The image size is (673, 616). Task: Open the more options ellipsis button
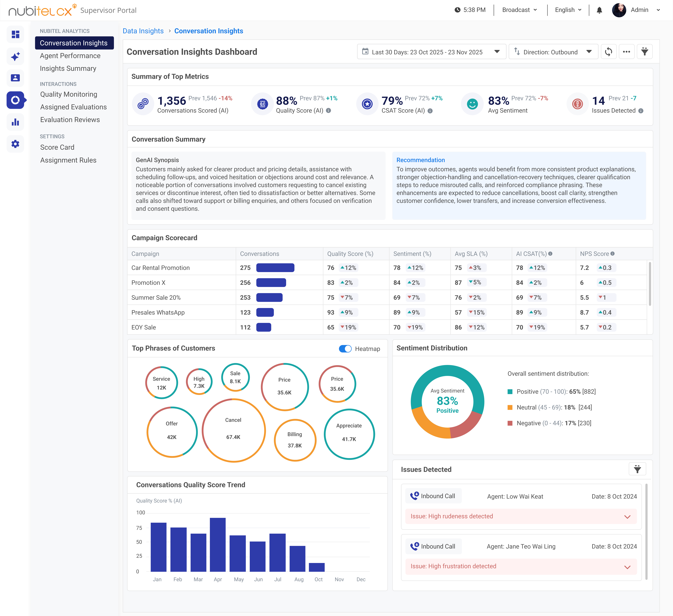[x=627, y=52]
